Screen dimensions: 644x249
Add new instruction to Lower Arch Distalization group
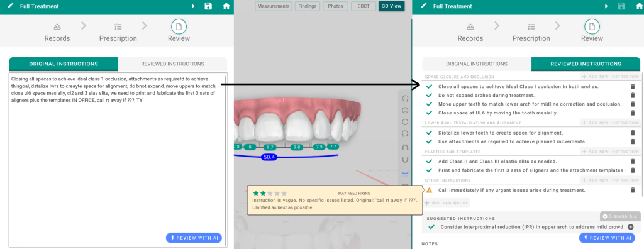coord(610,123)
